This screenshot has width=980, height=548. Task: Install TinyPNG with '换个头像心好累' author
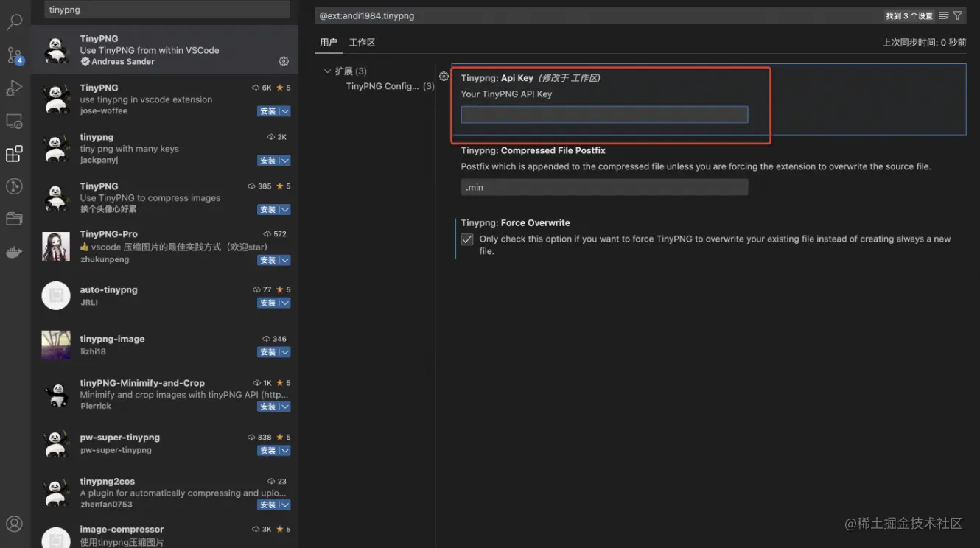[268, 210]
